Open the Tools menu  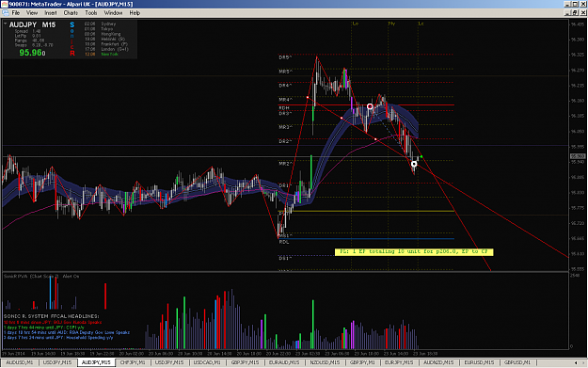pos(90,13)
